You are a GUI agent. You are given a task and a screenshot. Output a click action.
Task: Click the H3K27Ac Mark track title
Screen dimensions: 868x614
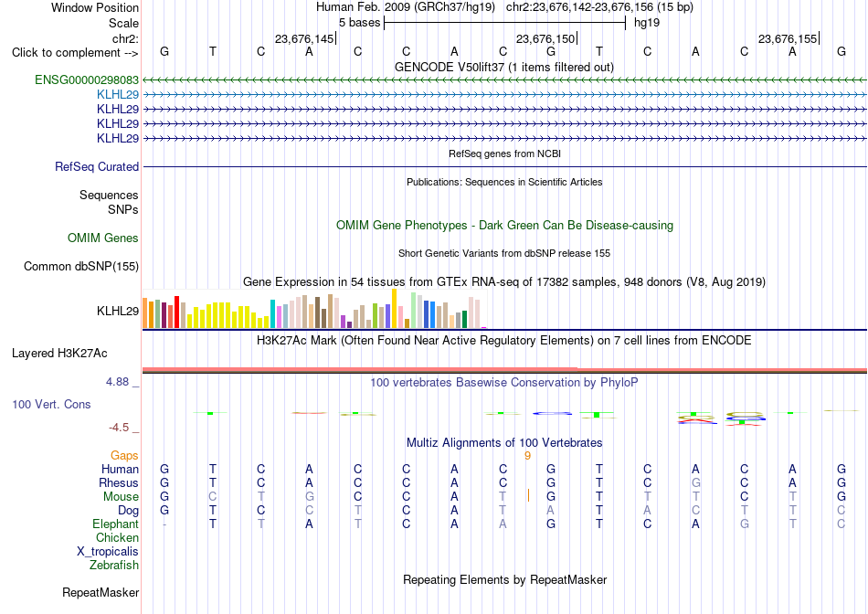pos(504,340)
